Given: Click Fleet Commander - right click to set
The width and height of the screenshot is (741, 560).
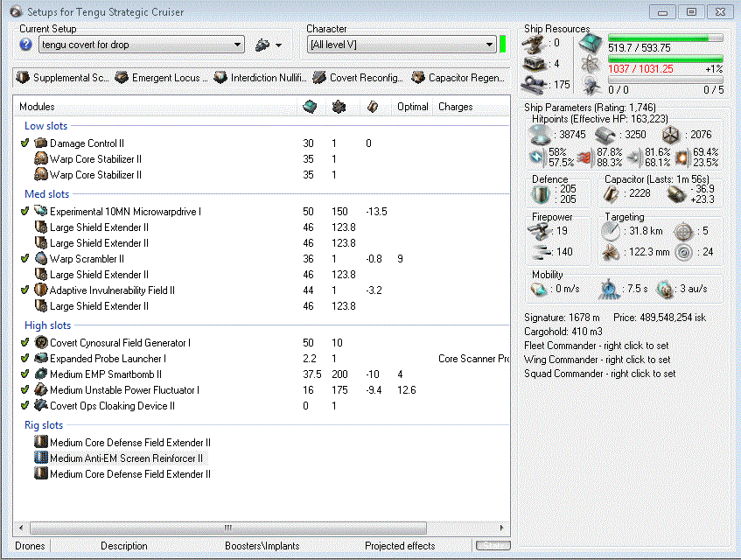Looking at the screenshot, I should tap(597, 346).
